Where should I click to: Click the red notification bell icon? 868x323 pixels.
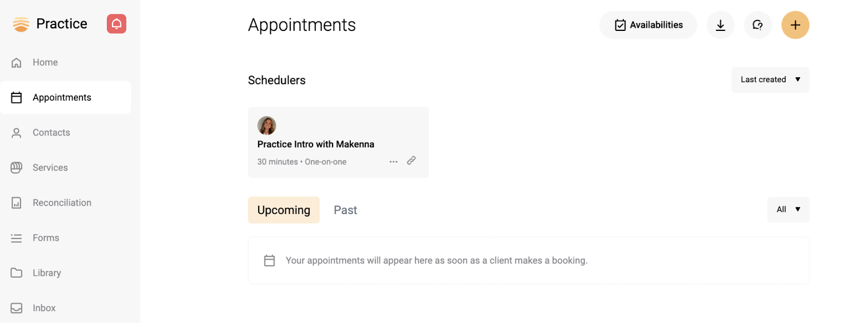pyautogui.click(x=117, y=24)
